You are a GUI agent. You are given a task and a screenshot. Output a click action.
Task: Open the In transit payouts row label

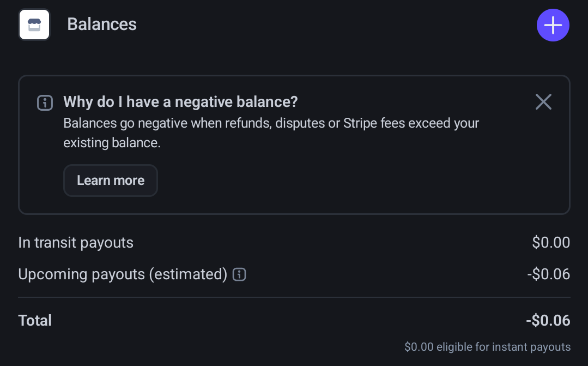click(76, 243)
